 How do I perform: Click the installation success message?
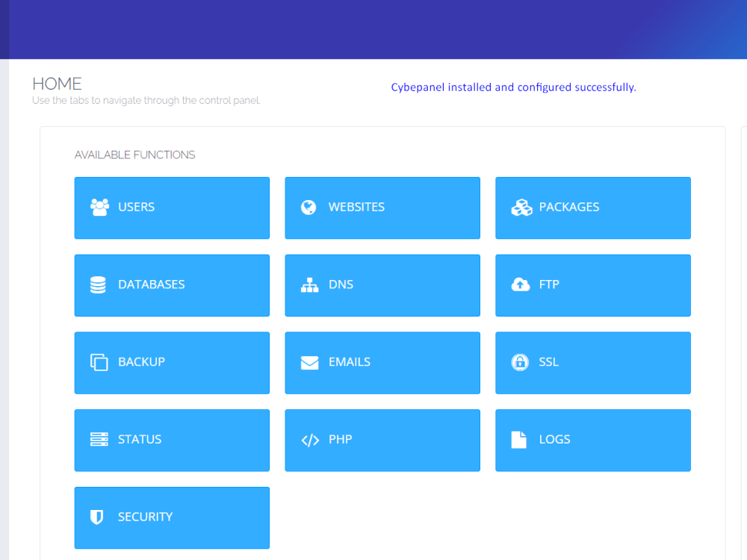point(513,87)
